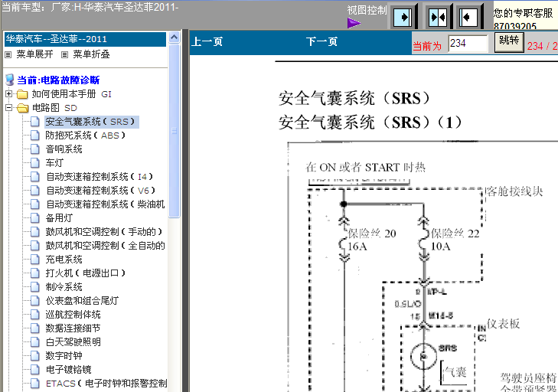
Task: Click page icon next to 制冷系统
Action: [x=35, y=287]
